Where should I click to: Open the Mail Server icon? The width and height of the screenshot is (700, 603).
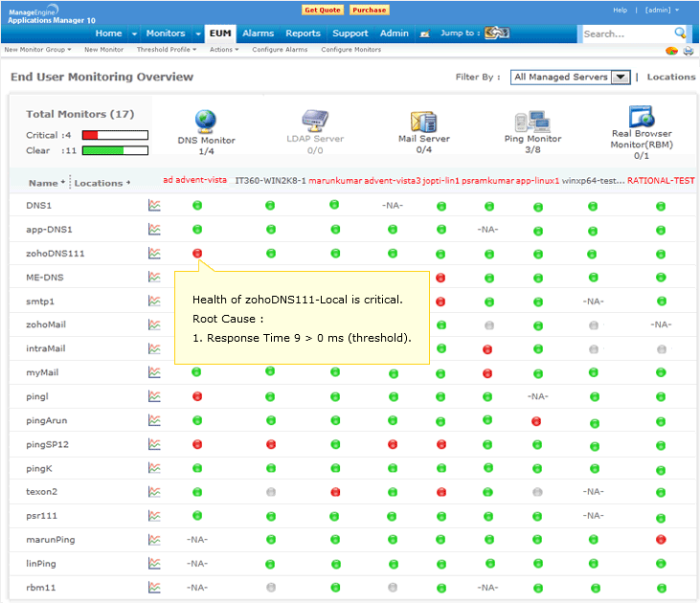pyautogui.click(x=423, y=122)
